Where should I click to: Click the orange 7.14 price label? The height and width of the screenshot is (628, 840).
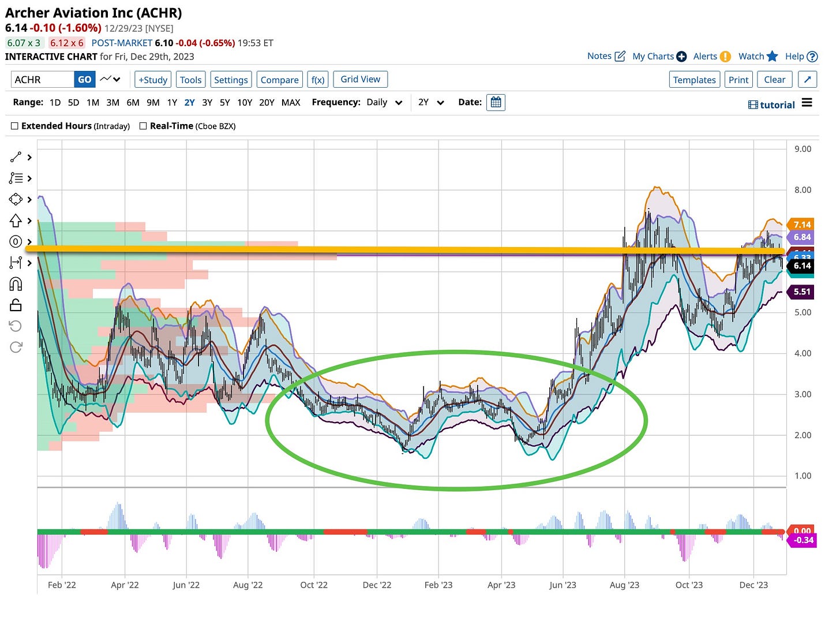[x=801, y=225]
